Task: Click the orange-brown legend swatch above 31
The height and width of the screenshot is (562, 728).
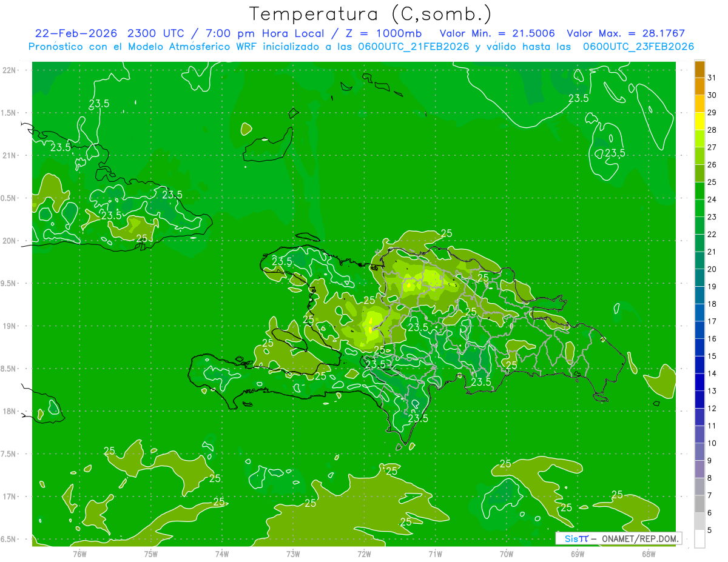Action: (x=699, y=69)
